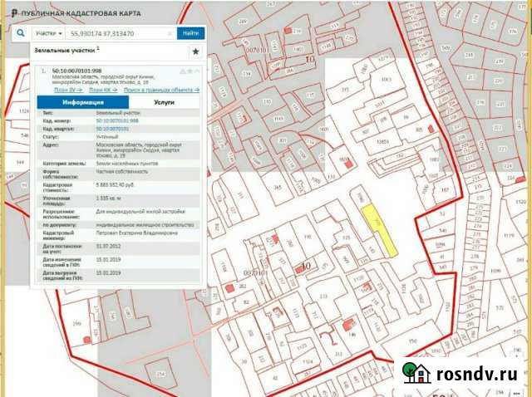532x397 pixels.
Task: Click cadastral number 50:10:0070101:998 link
Action: coord(116,121)
